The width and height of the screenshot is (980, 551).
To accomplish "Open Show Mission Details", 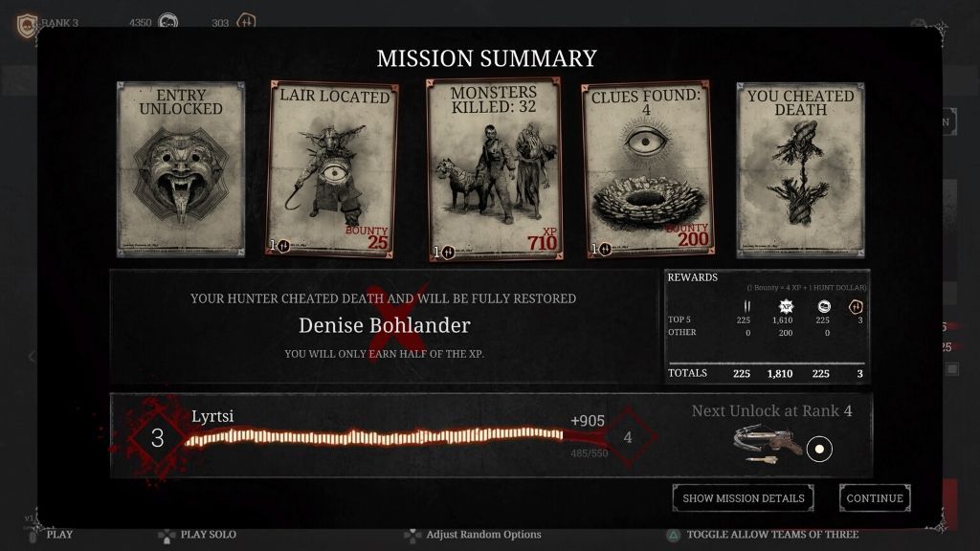I will tap(743, 497).
